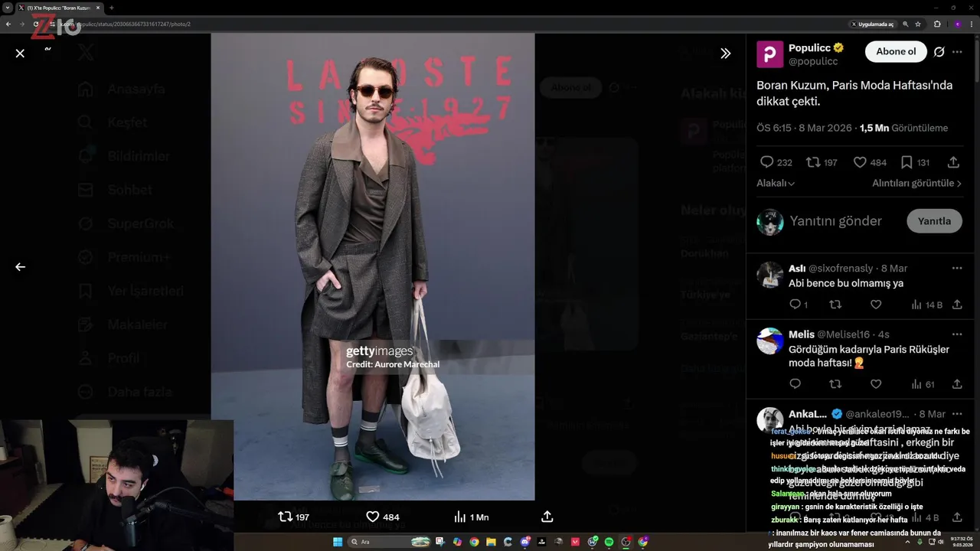Open the browser profile avatar
Screen dimensions: 980x551
click(x=957, y=24)
